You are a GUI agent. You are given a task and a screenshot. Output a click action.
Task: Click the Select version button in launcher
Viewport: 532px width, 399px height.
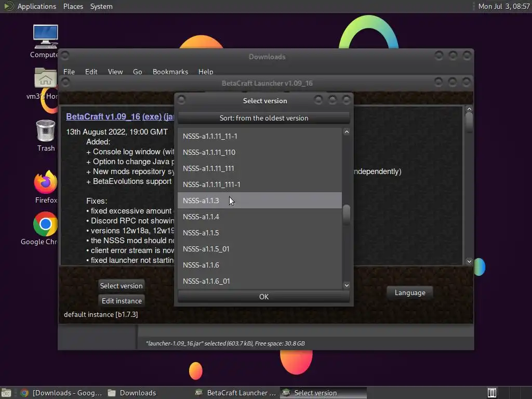121,286
